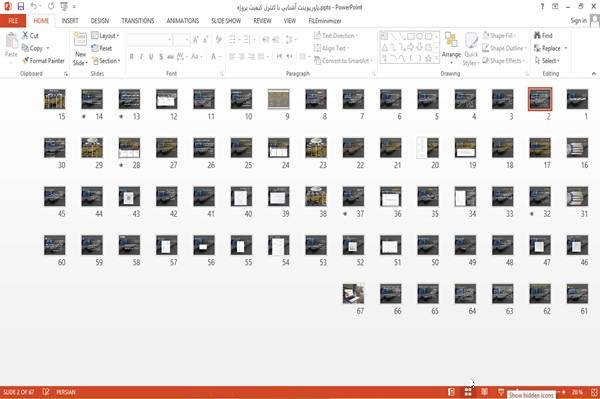Screen dimensions: 600x399
Task: Click the Align Left paragraph icon
Action: click(x=232, y=57)
